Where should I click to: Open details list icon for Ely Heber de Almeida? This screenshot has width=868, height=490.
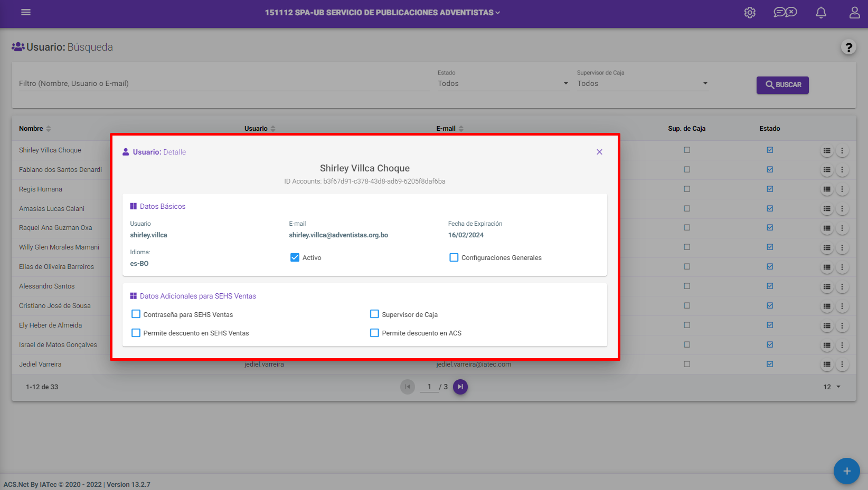point(827,326)
